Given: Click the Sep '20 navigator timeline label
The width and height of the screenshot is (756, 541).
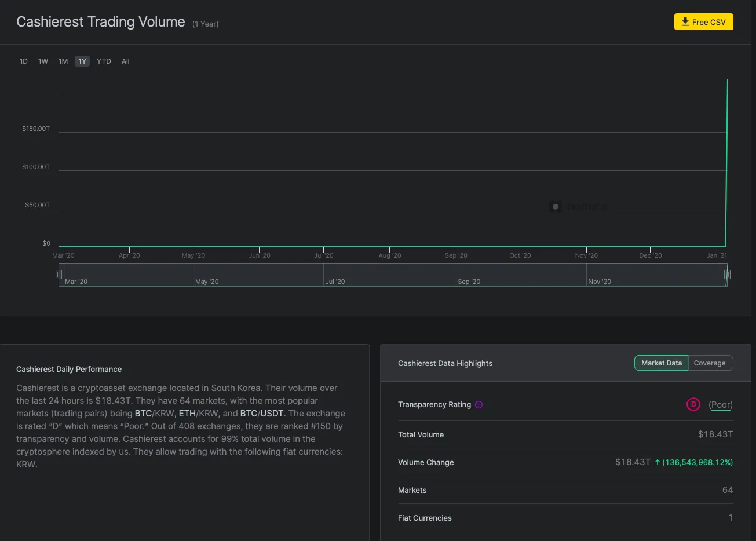Looking at the screenshot, I should (x=469, y=282).
